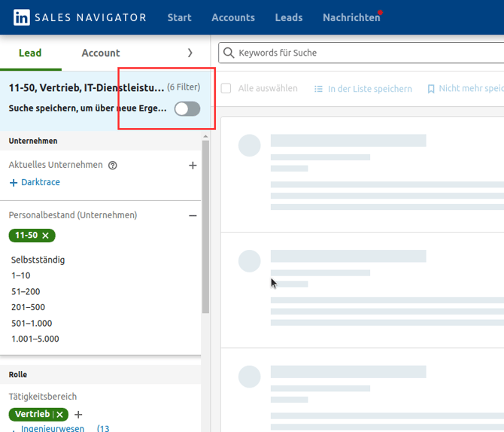The height and width of the screenshot is (432, 504).
Task: Click plus icon next to Vertrieb chip
Action: click(78, 415)
